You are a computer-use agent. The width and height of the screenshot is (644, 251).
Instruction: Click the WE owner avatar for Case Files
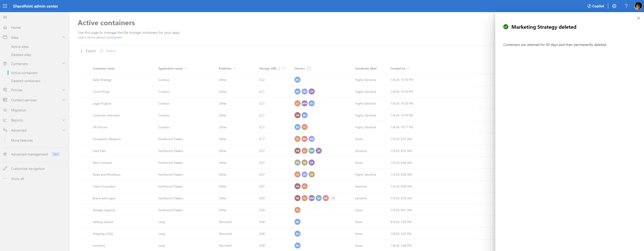tap(312, 151)
